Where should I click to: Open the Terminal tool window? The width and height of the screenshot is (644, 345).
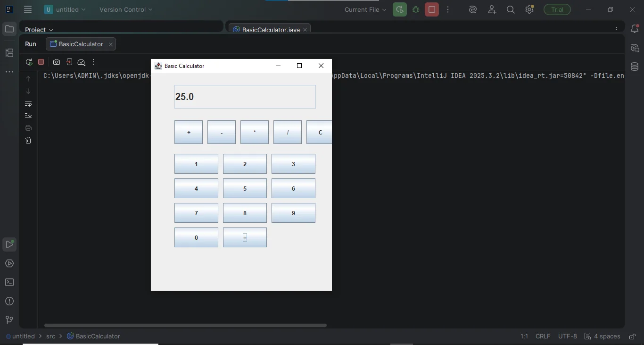(9, 282)
